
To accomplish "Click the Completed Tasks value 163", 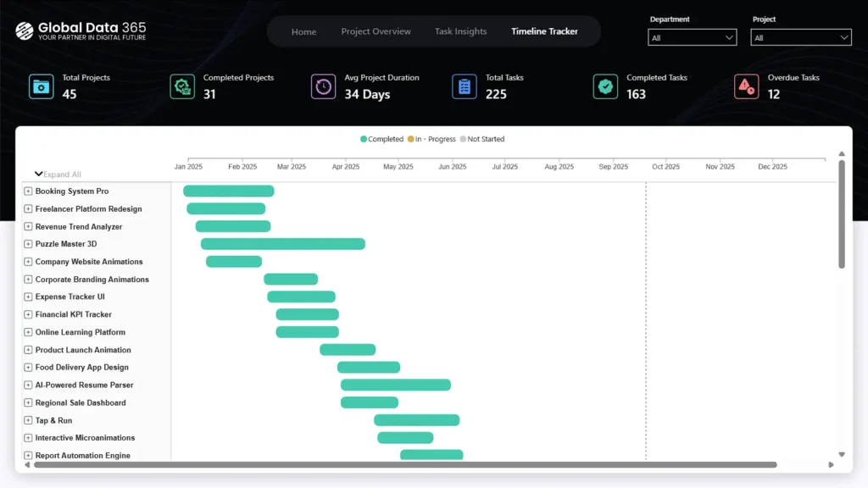I will click(636, 95).
